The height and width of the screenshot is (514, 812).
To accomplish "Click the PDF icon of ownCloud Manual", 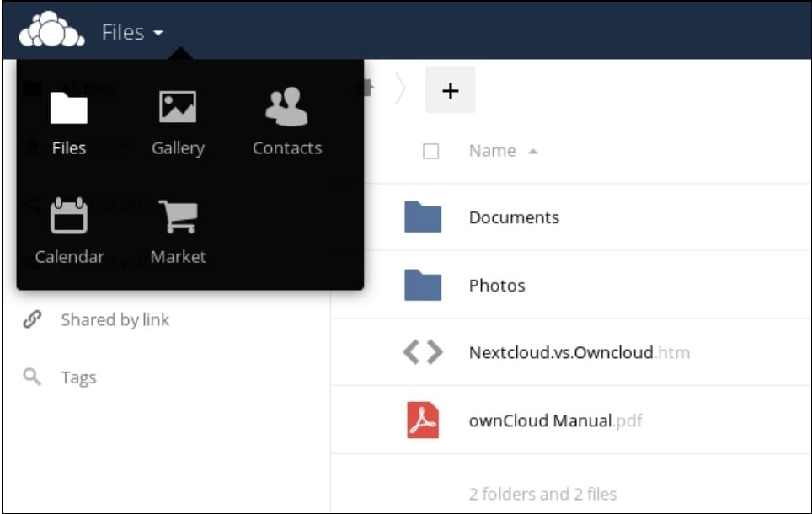I will coord(423,420).
